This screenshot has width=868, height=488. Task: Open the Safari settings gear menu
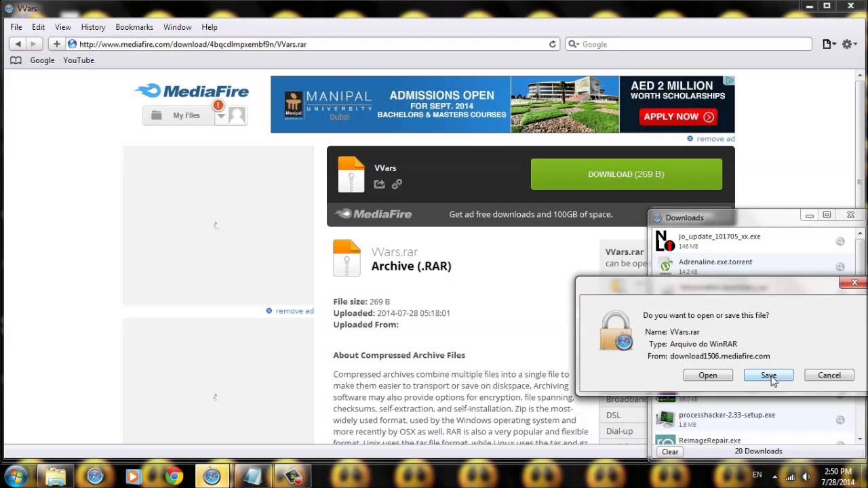coord(849,44)
